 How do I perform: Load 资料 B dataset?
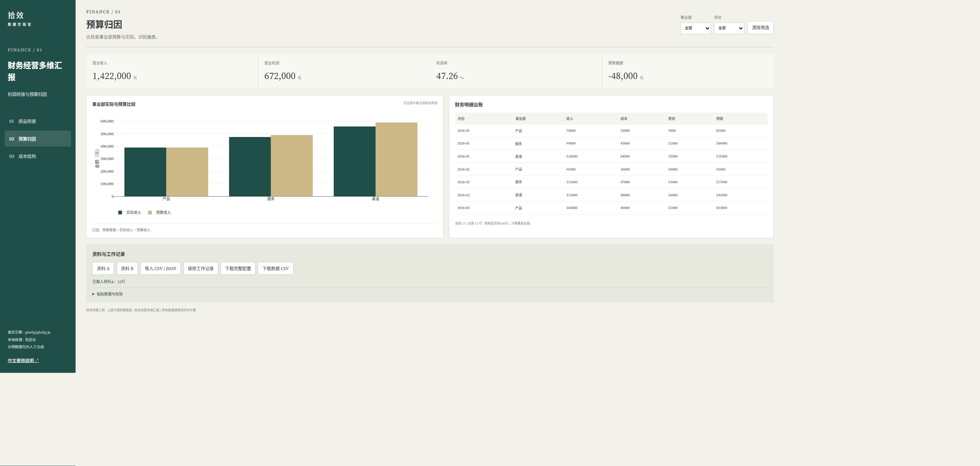pyautogui.click(x=127, y=269)
